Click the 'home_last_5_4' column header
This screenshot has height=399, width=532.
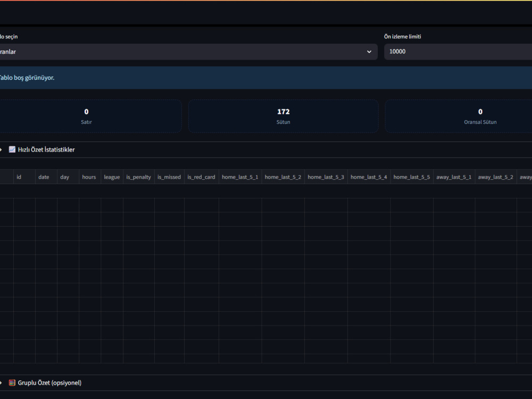[369, 177]
